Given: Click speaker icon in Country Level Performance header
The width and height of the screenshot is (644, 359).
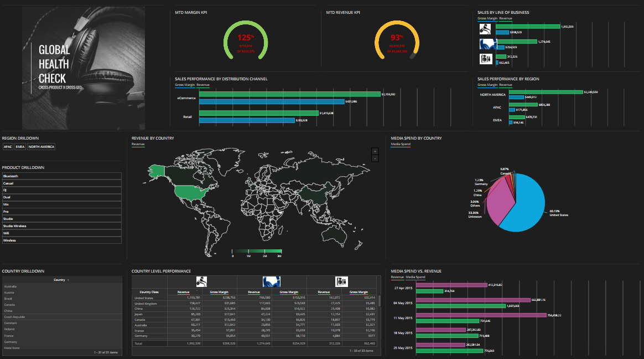Looking at the screenshot, I should [341, 281].
